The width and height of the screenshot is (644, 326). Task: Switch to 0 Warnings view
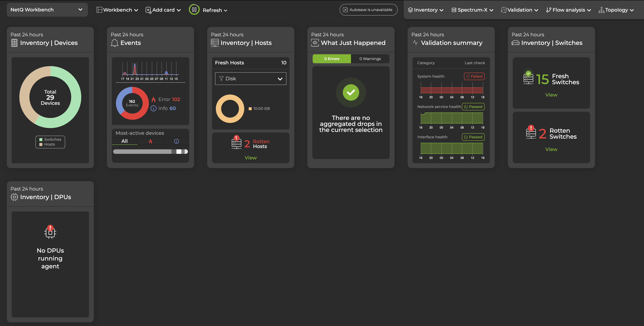[x=370, y=59]
